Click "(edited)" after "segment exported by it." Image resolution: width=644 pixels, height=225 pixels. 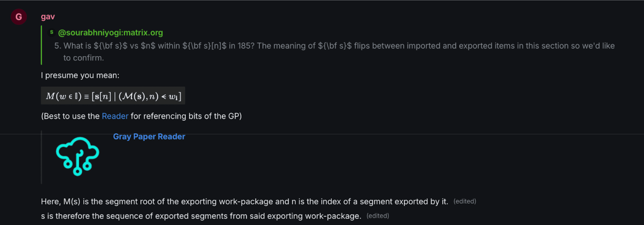pyautogui.click(x=465, y=201)
